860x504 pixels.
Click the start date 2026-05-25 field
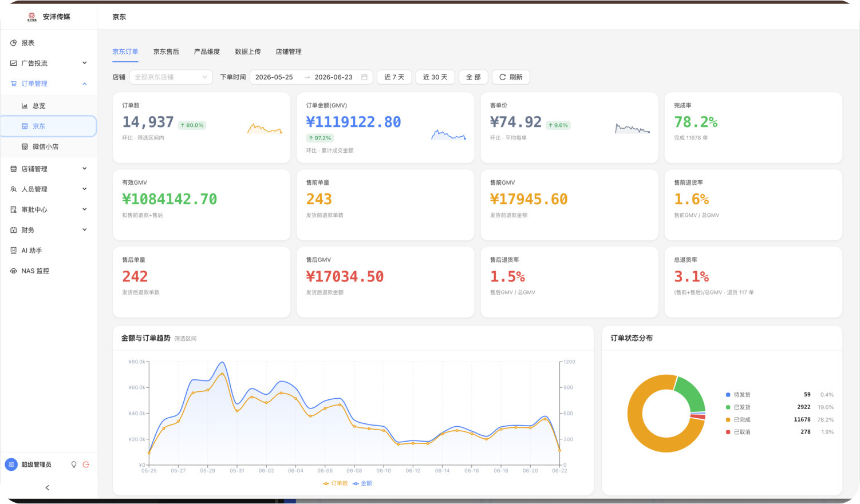(274, 77)
